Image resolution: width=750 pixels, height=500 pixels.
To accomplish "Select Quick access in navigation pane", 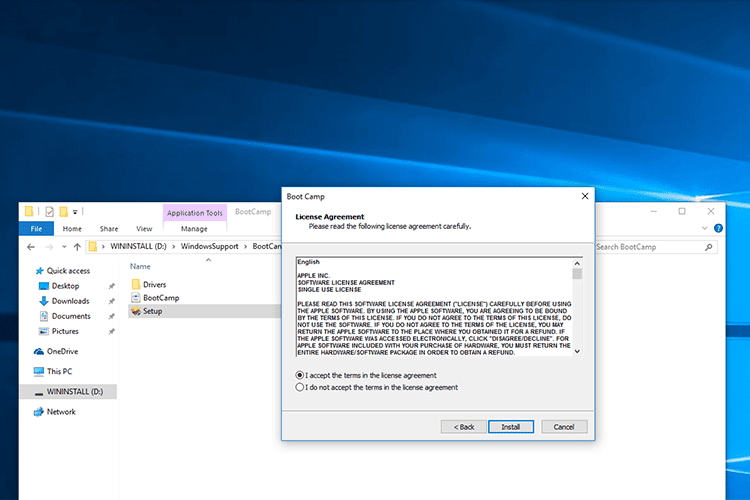I will 68,271.
